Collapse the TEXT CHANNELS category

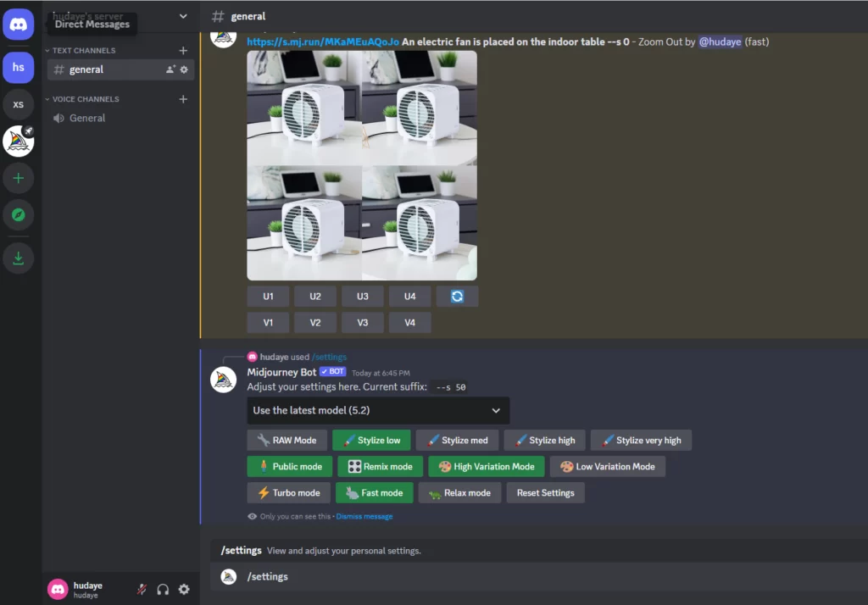point(81,50)
